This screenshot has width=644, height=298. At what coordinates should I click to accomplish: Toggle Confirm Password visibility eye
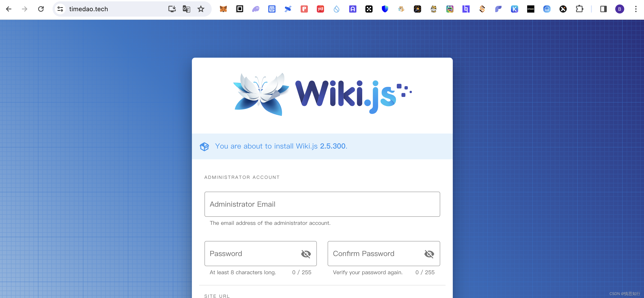pos(429,254)
